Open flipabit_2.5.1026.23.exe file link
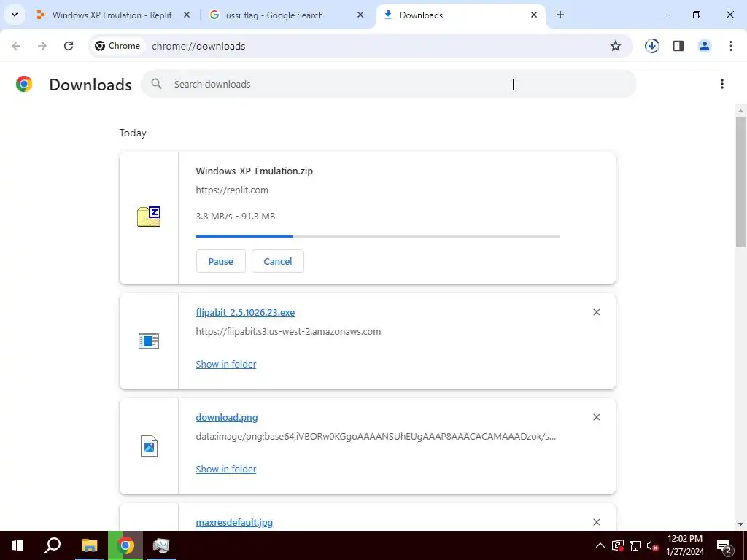 tap(245, 312)
